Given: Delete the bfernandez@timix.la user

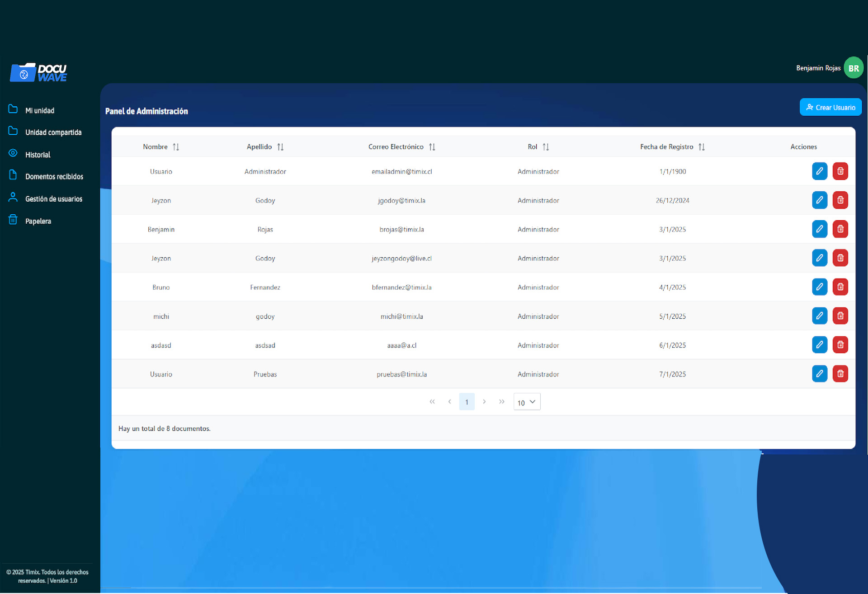Looking at the screenshot, I should click(840, 287).
